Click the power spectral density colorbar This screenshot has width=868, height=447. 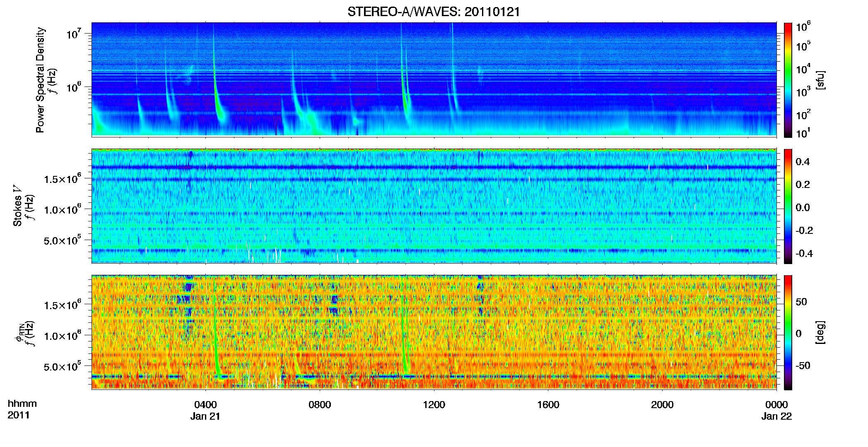(788, 80)
